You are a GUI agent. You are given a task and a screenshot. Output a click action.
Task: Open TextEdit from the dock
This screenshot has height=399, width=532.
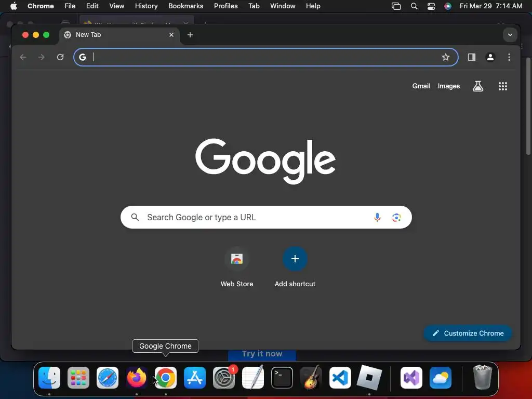[253, 378]
